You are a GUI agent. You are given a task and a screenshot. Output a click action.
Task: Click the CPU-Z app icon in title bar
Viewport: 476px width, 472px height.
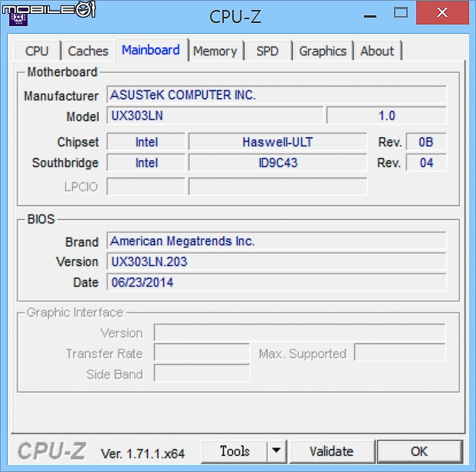[18, 19]
